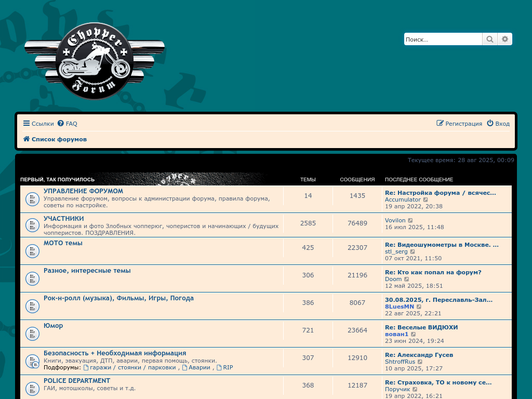Open advanced search gear icon
532x399 pixels.
click(x=504, y=39)
